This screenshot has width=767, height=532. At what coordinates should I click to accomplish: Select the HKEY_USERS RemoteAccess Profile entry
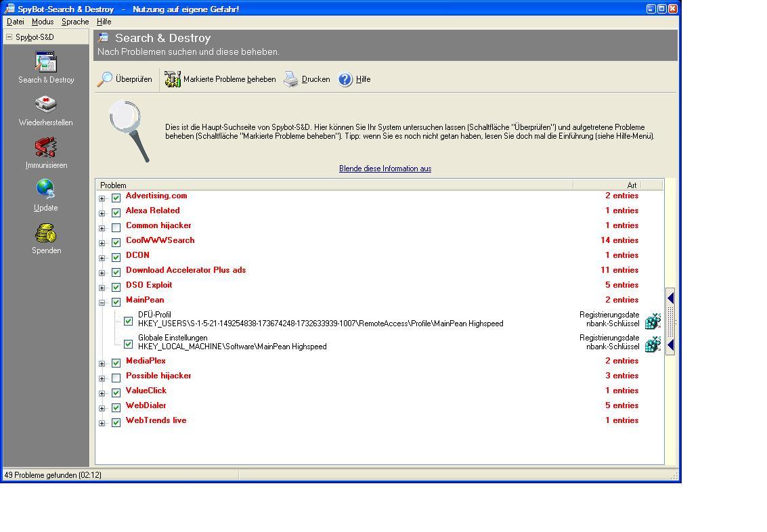pyautogui.click(x=320, y=324)
